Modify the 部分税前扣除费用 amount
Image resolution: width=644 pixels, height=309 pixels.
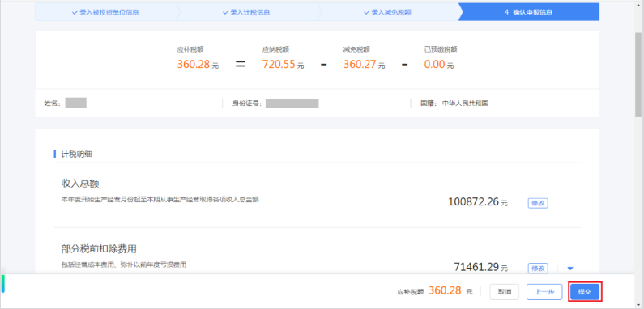click(x=538, y=268)
